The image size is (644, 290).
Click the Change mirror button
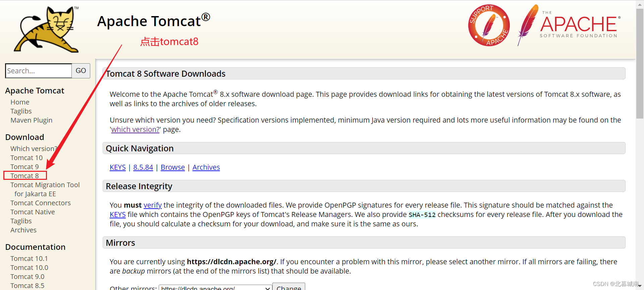tap(289, 287)
